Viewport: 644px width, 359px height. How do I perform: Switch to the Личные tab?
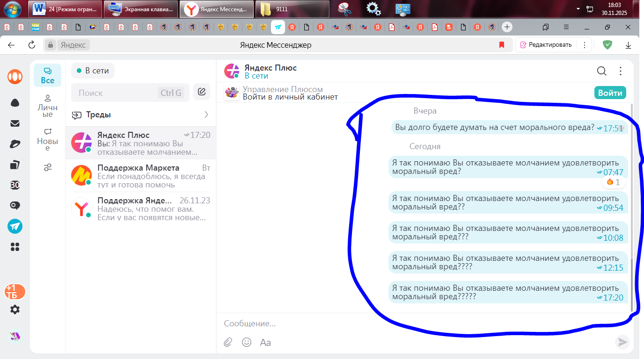coord(47,106)
